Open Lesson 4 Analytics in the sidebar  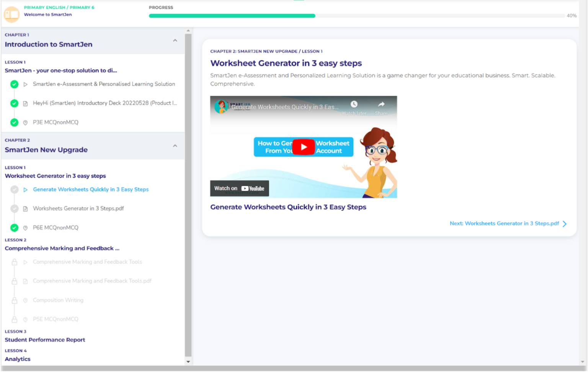point(18,359)
